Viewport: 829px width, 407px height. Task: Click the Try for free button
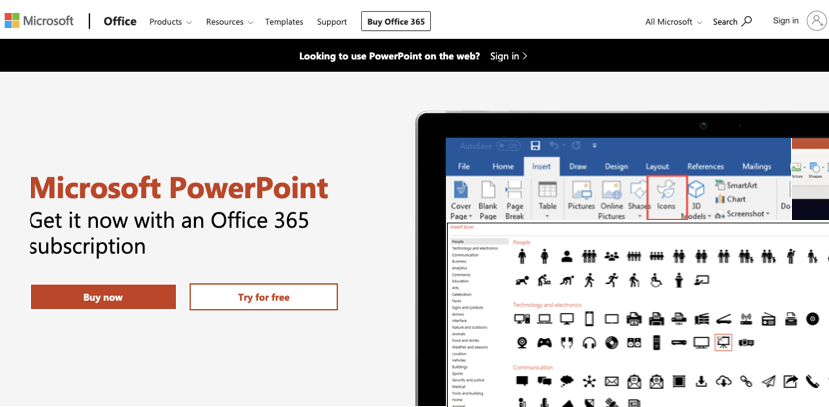[263, 297]
